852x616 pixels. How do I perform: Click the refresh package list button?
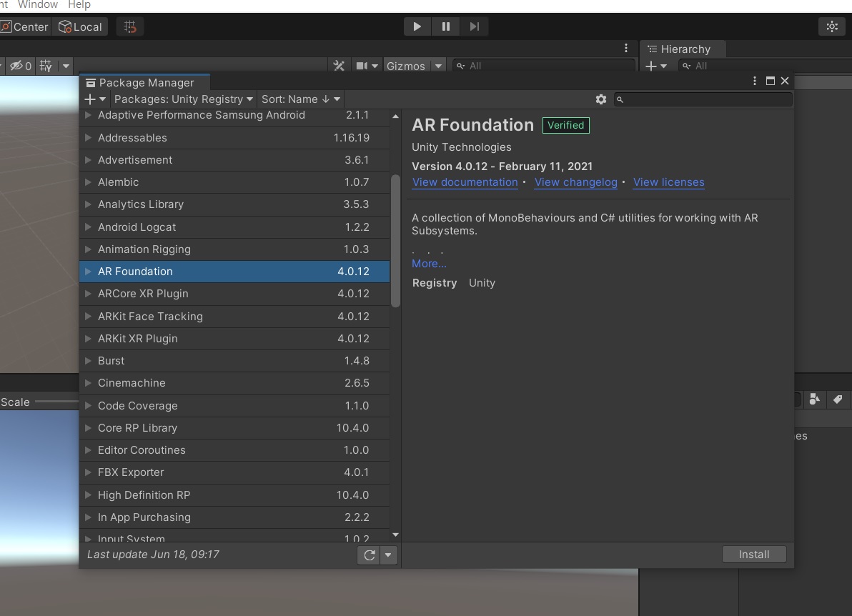[x=369, y=555]
